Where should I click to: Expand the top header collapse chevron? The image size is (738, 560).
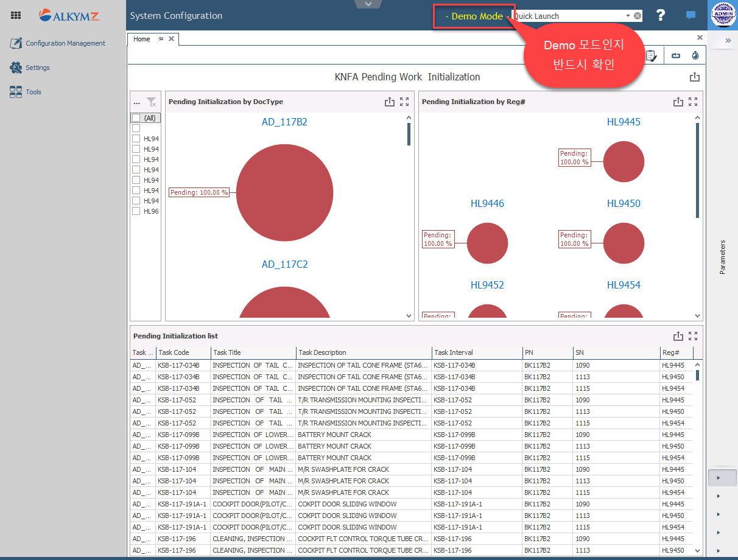point(368,4)
